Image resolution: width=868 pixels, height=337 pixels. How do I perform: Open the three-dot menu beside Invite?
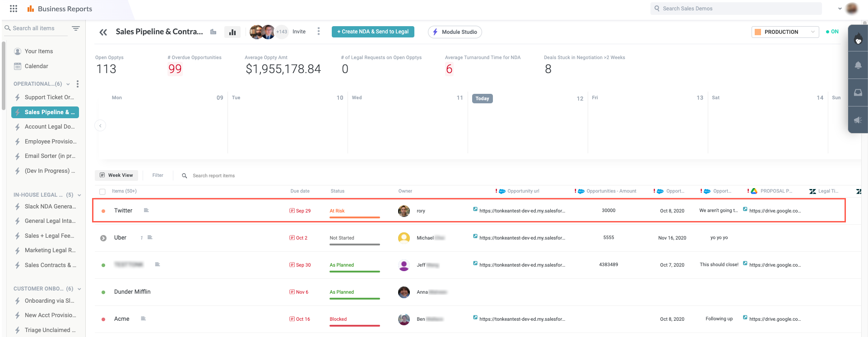point(319,32)
